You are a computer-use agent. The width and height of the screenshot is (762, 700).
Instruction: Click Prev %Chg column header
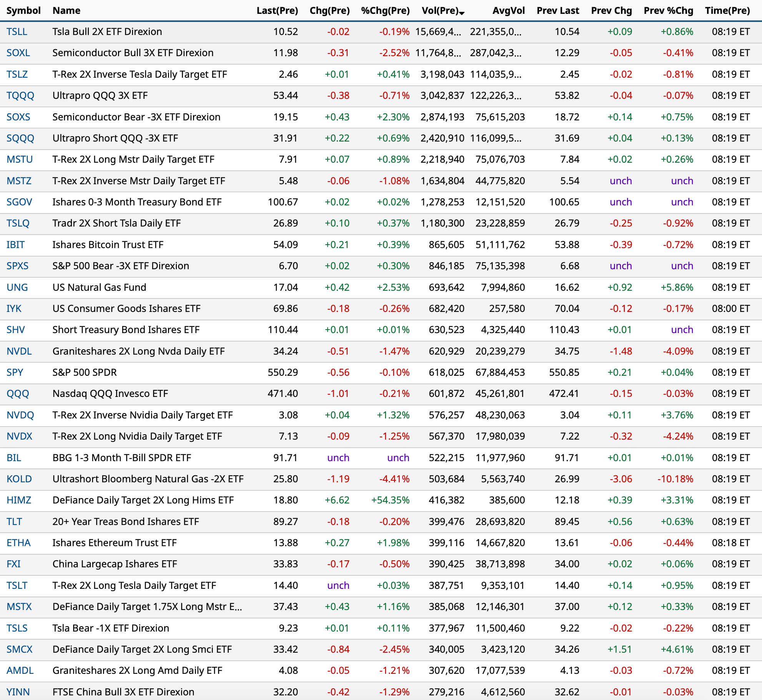[668, 11]
